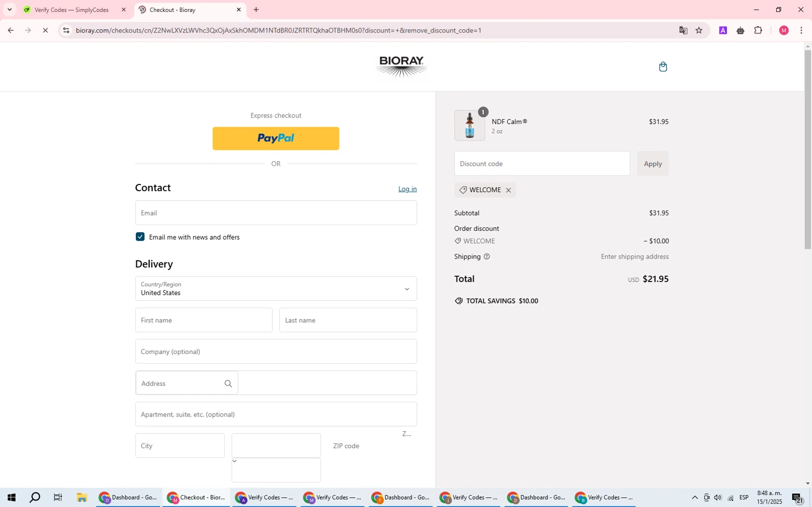
Task: Click the TOTAL SAVINGS $10.00 text
Action: [502, 301]
